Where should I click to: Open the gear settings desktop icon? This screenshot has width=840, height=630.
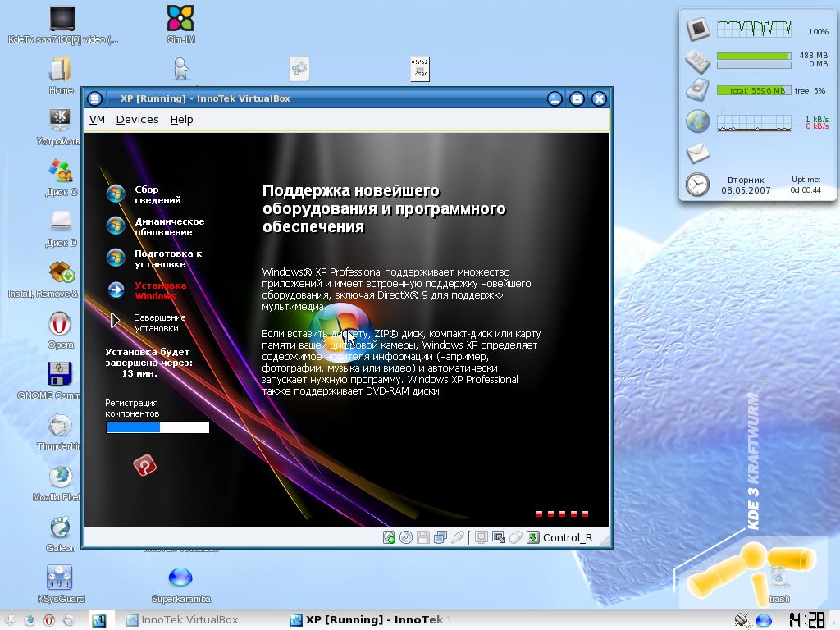tap(299, 69)
